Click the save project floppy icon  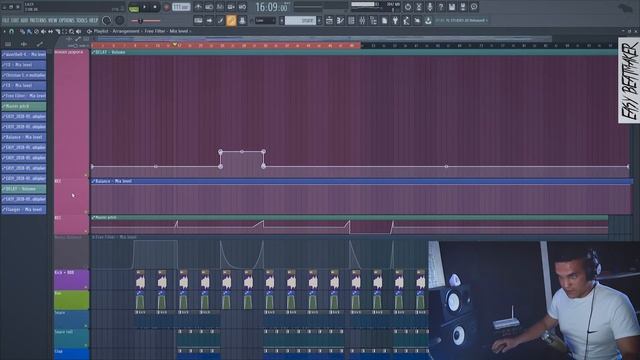452,7
